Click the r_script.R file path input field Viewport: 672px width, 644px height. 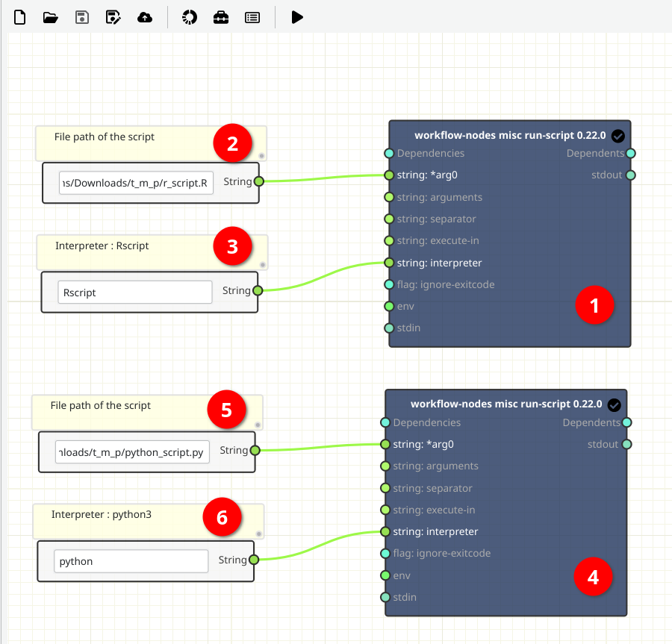[x=136, y=183]
